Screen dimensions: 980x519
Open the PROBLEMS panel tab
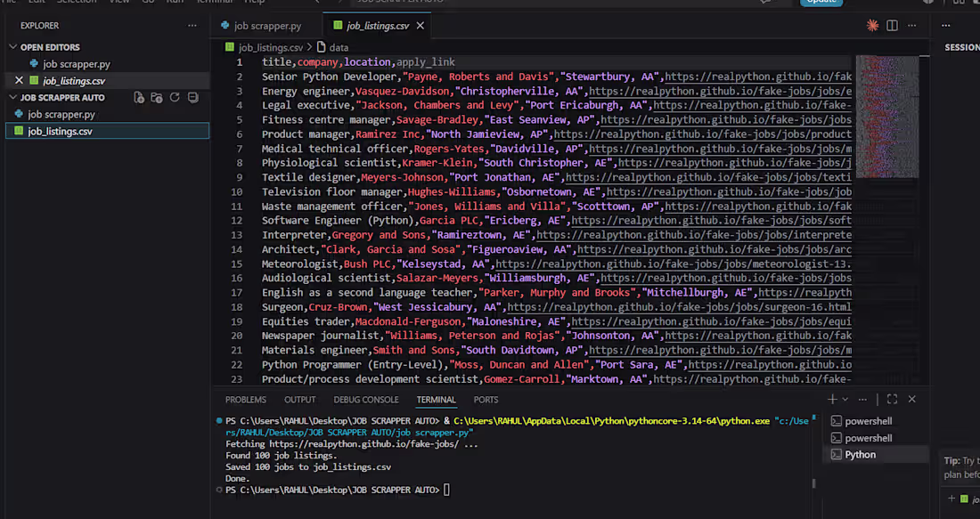(x=246, y=400)
